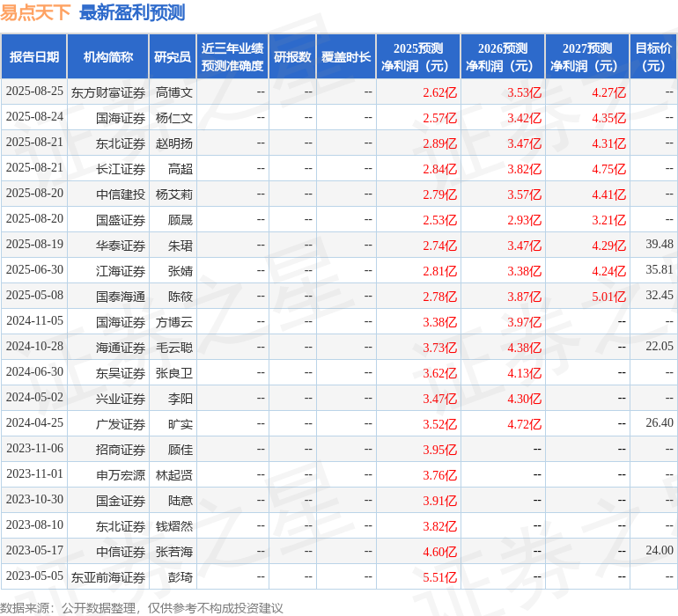Click the 目标价 column header
The width and height of the screenshot is (678, 616).
pos(653,57)
